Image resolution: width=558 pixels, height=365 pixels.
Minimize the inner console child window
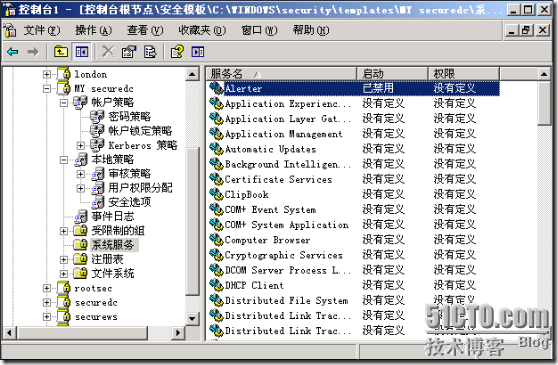(x=512, y=31)
